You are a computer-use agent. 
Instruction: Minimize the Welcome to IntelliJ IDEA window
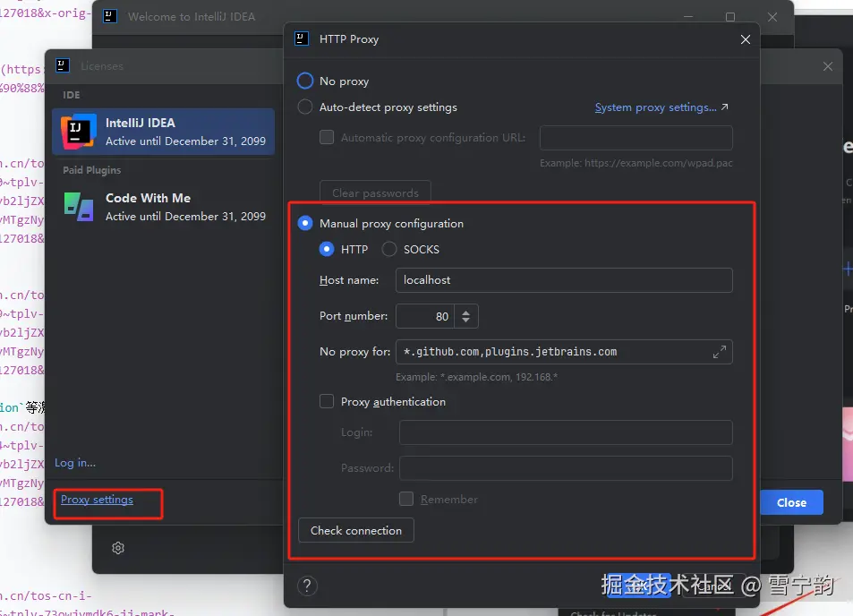click(688, 17)
